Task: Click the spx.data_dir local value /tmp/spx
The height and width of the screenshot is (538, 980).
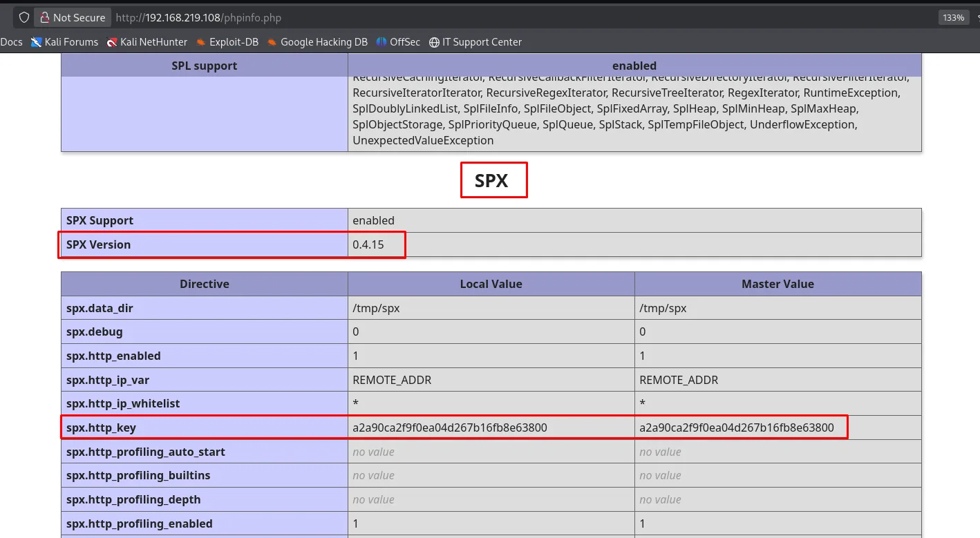Action: click(x=376, y=308)
